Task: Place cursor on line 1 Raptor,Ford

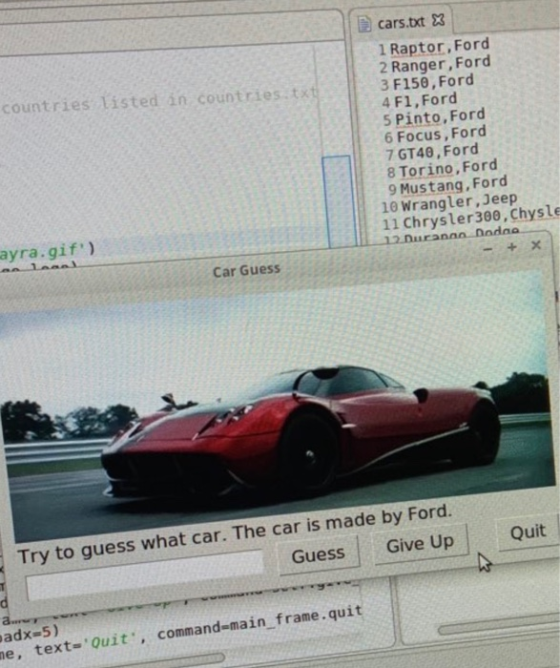Action: [439, 47]
